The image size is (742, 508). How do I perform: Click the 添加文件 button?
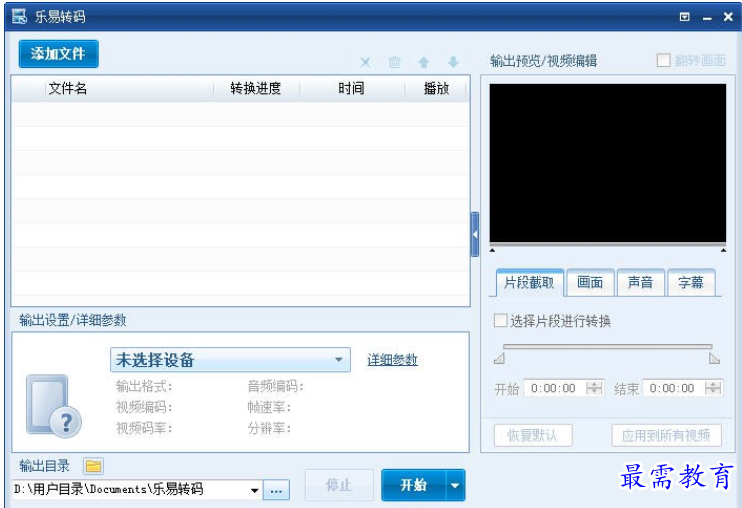coord(59,54)
